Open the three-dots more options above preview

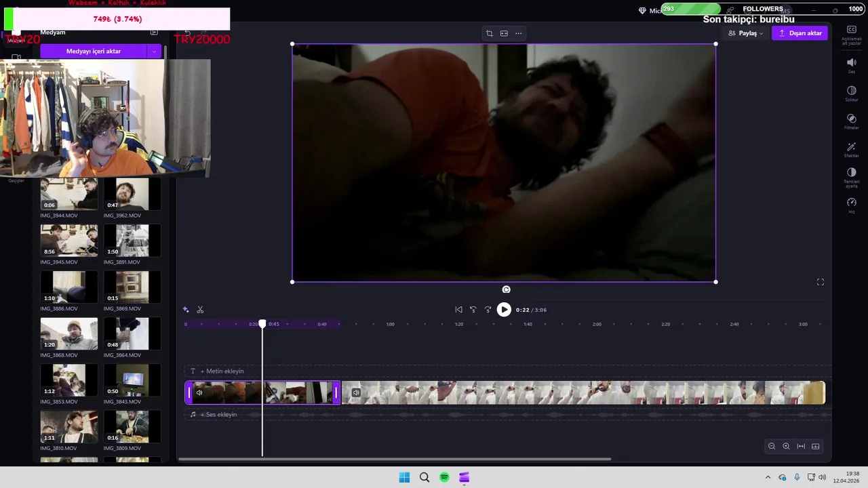(x=518, y=33)
